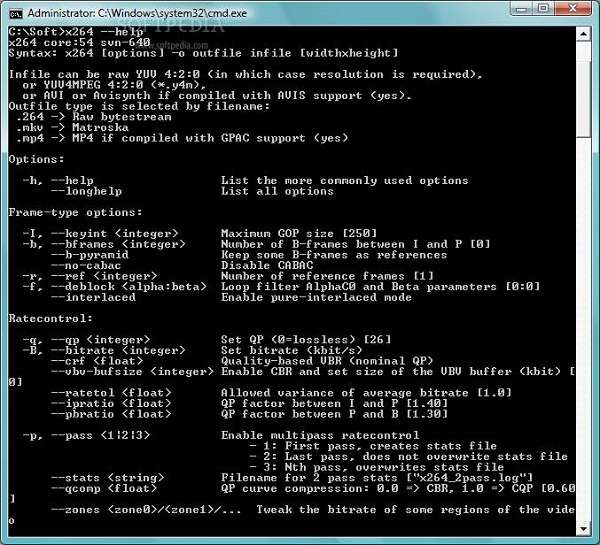Click the scroll down arrow
The height and width of the screenshot is (545, 600).
tap(583, 529)
